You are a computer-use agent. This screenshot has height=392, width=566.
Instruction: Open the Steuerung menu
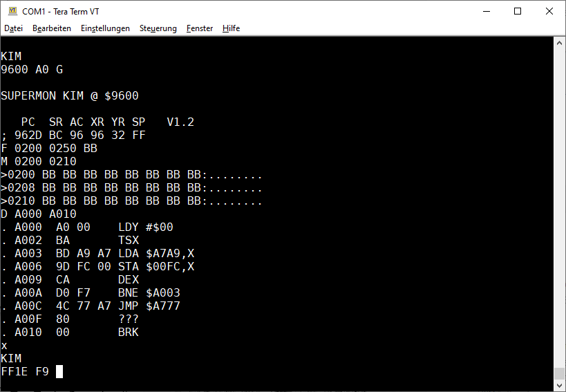click(158, 28)
